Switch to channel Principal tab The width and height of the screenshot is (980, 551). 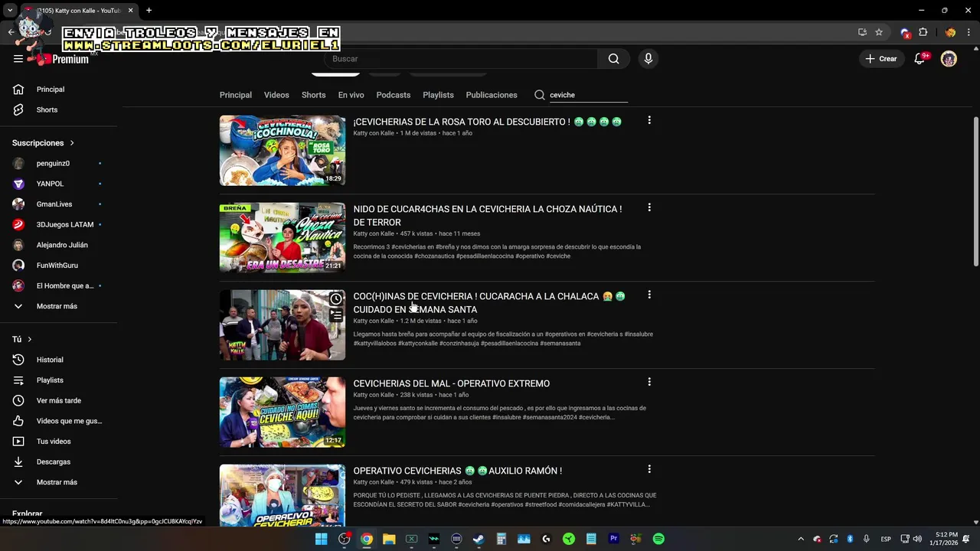click(236, 95)
